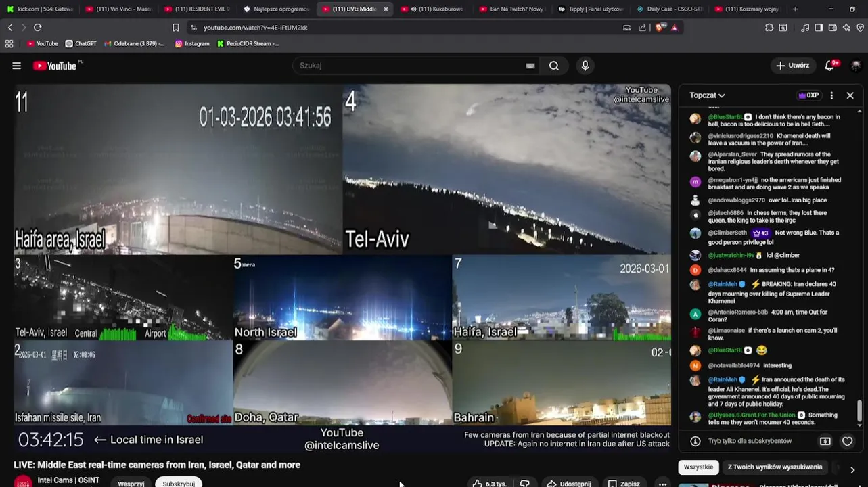Open more video actions ellipsis
Image resolution: width=868 pixels, height=487 pixels.
click(662, 484)
